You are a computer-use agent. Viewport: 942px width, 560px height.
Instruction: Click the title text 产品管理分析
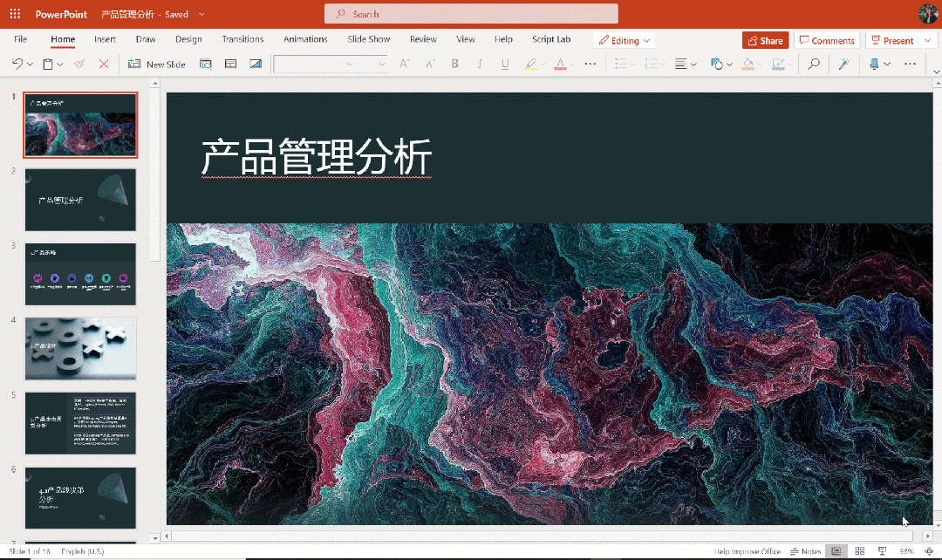coord(317,157)
